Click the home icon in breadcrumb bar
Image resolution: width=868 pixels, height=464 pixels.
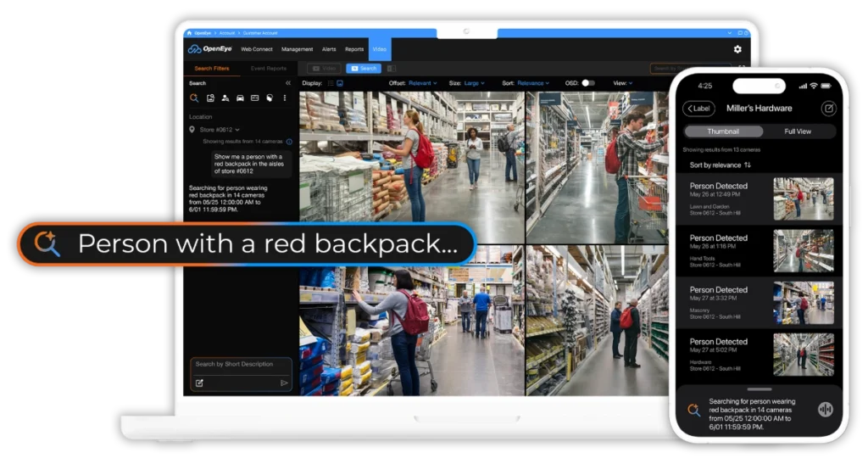point(189,33)
